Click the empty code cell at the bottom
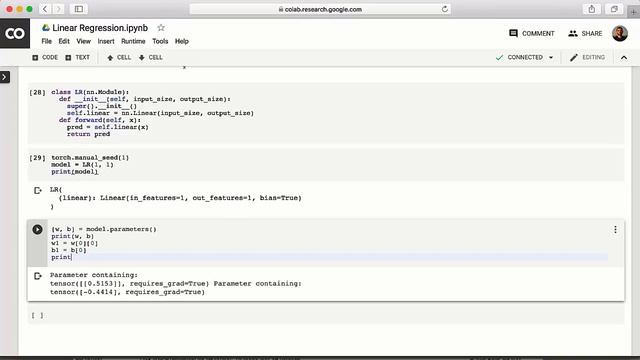The height and width of the screenshot is (360, 640). point(326,315)
